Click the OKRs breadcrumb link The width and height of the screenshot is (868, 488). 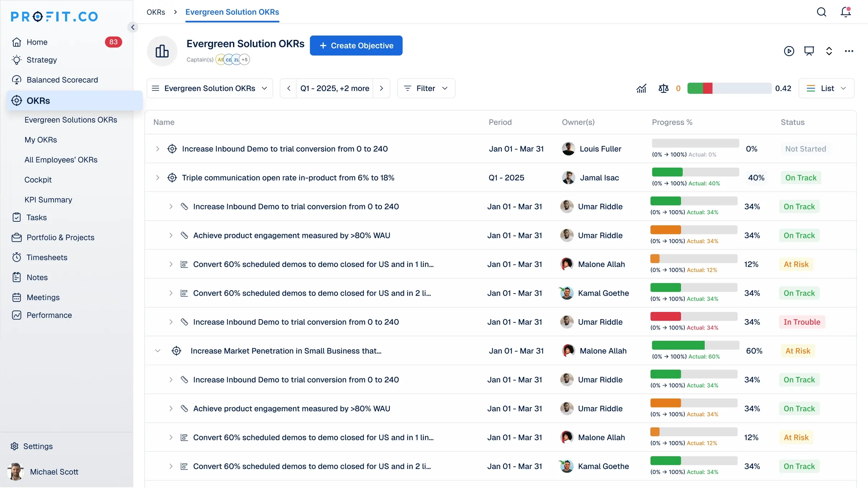click(x=156, y=12)
